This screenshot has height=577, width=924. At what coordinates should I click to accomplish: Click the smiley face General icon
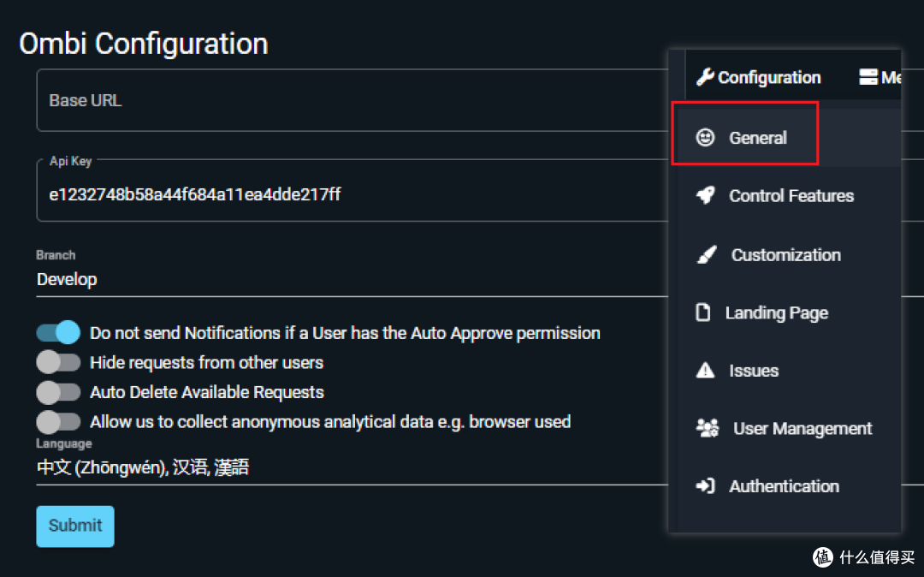705,138
